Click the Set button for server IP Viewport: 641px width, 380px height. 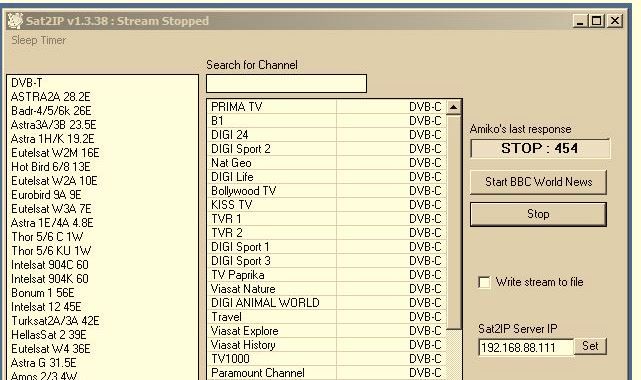(x=590, y=346)
